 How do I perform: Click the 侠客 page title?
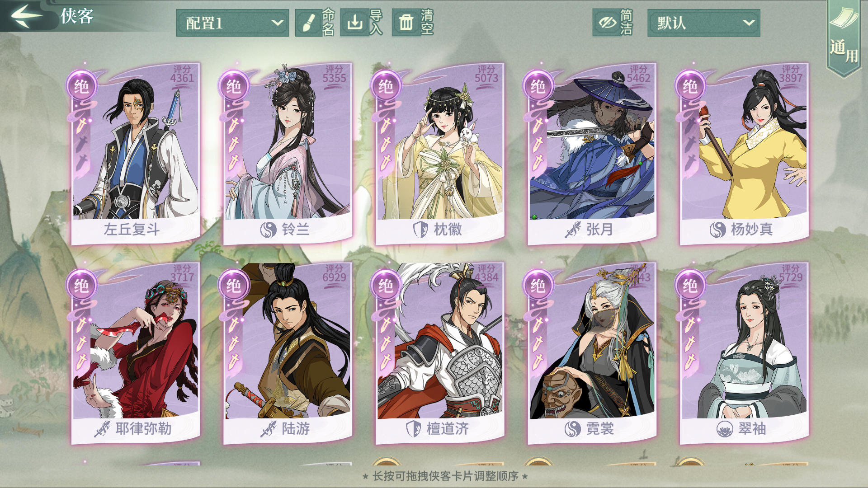(x=77, y=16)
